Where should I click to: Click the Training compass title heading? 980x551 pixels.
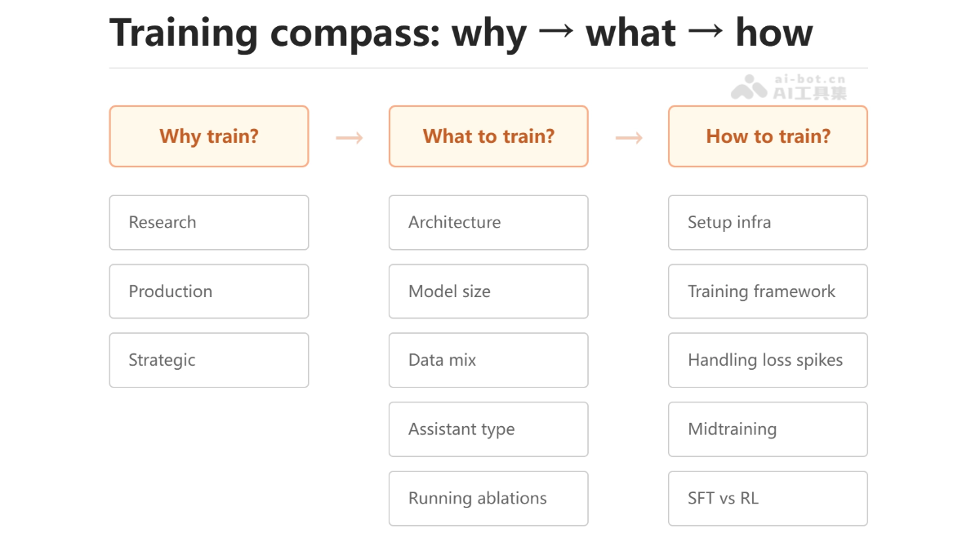(461, 33)
